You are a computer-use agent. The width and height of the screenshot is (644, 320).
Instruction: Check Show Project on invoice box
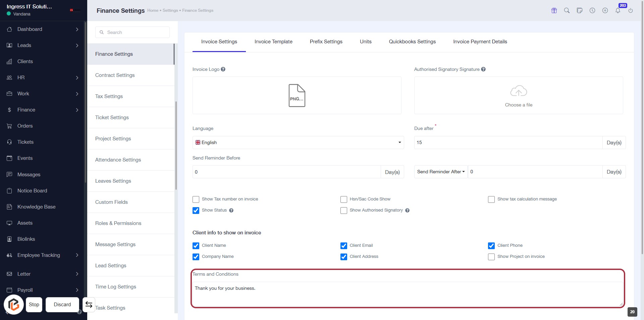click(x=491, y=257)
